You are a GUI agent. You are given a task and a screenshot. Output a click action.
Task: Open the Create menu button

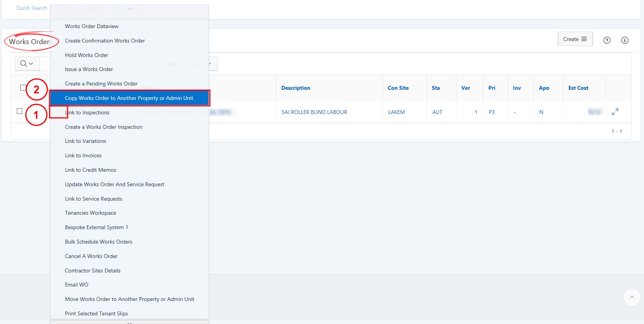pyautogui.click(x=575, y=39)
